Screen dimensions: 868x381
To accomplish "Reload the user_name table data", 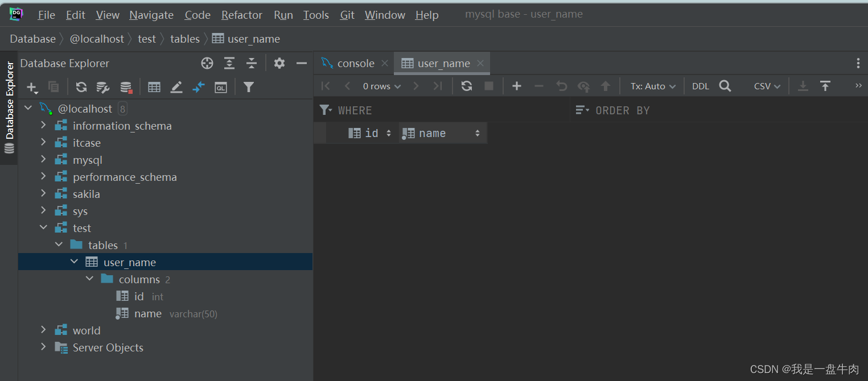I will tap(467, 86).
